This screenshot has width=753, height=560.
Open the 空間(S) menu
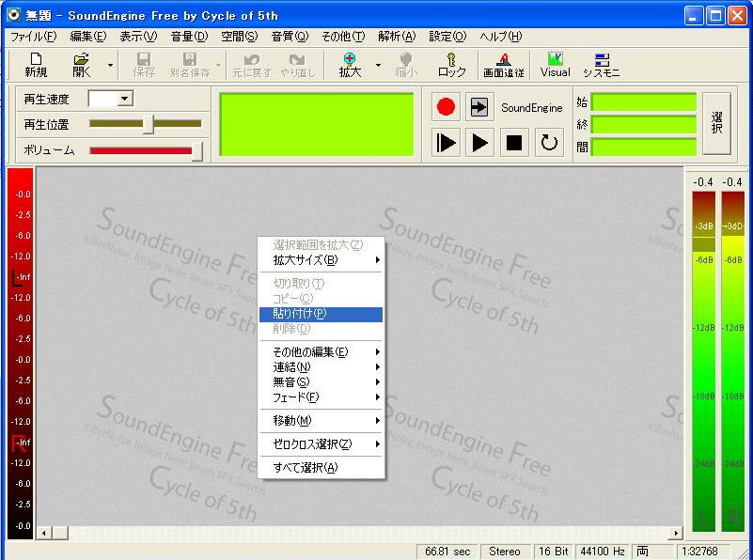239,37
